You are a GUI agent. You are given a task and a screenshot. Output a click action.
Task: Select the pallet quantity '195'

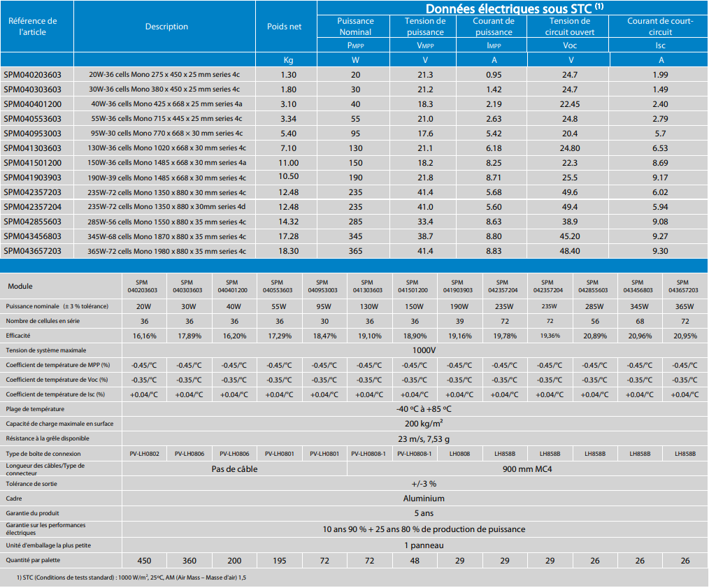(280, 561)
